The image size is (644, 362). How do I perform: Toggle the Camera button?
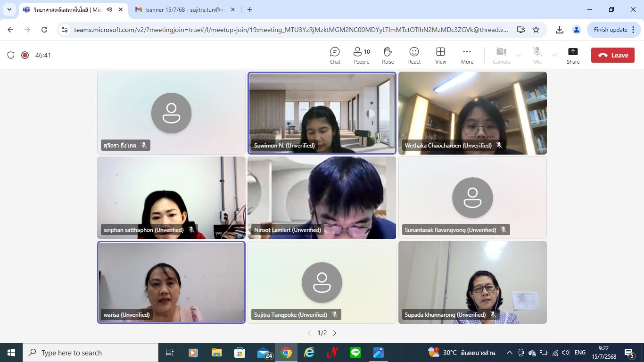[x=502, y=55]
